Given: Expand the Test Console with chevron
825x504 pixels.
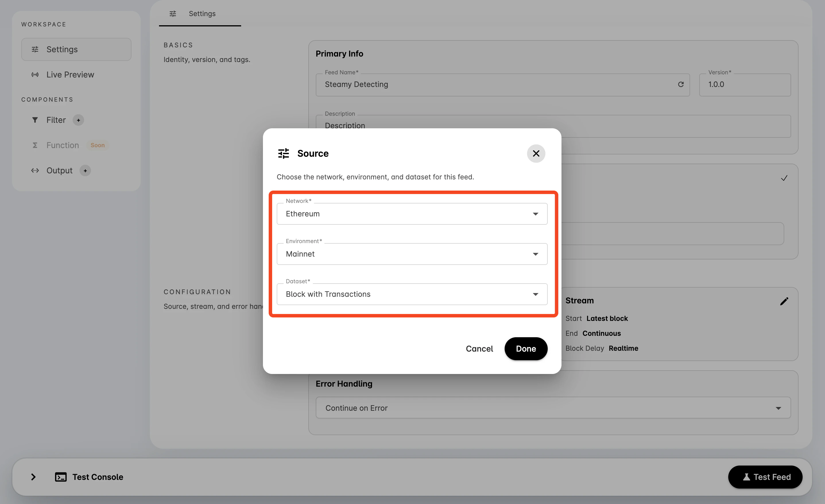Looking at the screenshot, I should coord(33,477).
